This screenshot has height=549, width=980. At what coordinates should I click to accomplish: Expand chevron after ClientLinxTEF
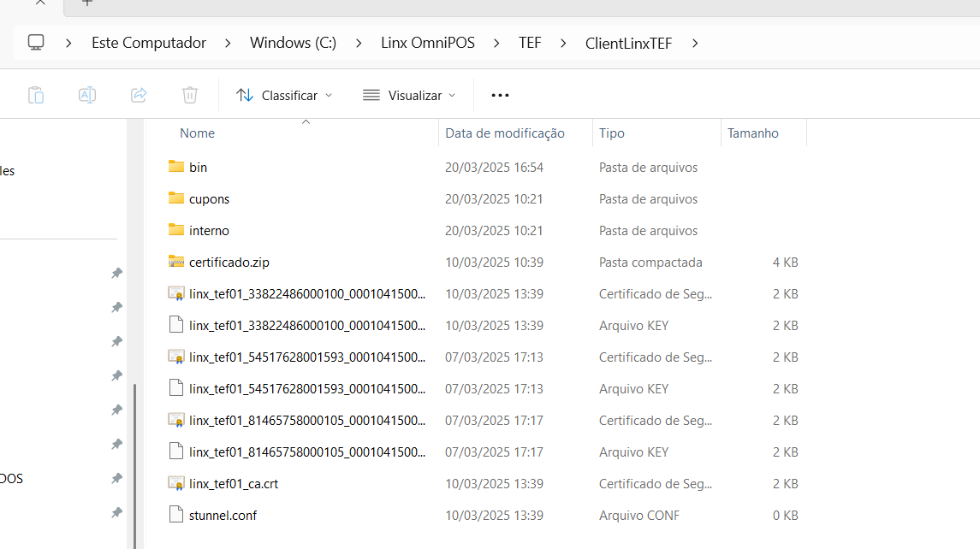(x=695, y=43)
